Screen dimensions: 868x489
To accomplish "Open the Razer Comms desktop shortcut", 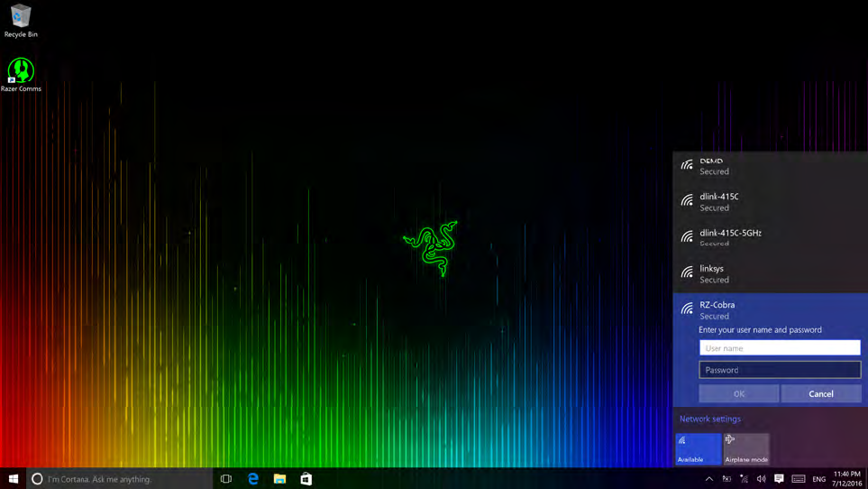I will [21, 75].
